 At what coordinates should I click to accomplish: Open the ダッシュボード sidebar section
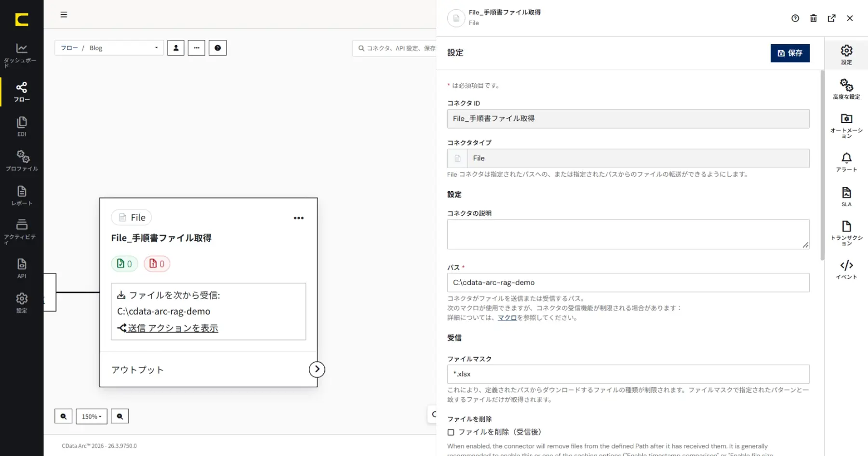(x=21, y=55)
